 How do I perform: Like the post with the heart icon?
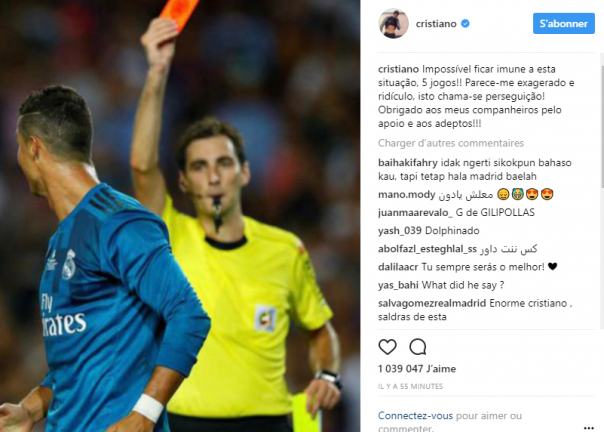click(x=387, y=347)
